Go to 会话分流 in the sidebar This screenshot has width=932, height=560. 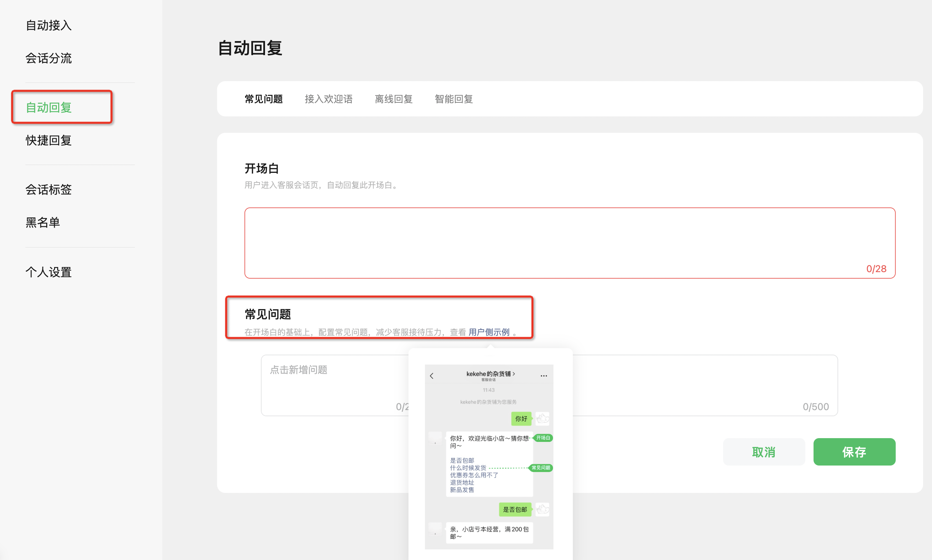[48, 58]
